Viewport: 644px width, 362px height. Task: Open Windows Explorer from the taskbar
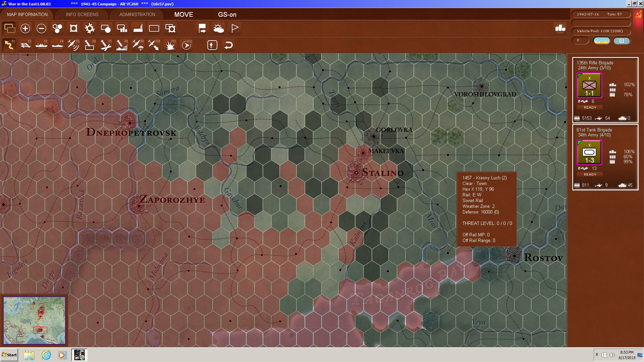click(x=29, y=355)
